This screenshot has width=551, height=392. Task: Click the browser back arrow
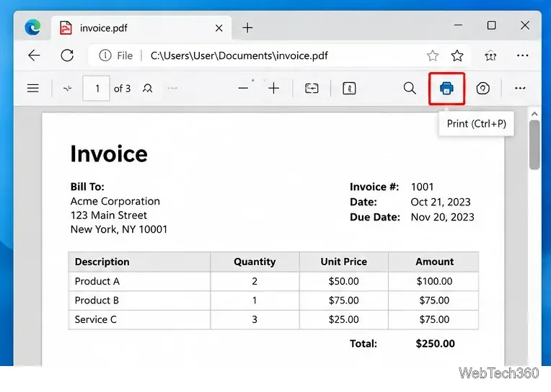click(x=34, y=55)
